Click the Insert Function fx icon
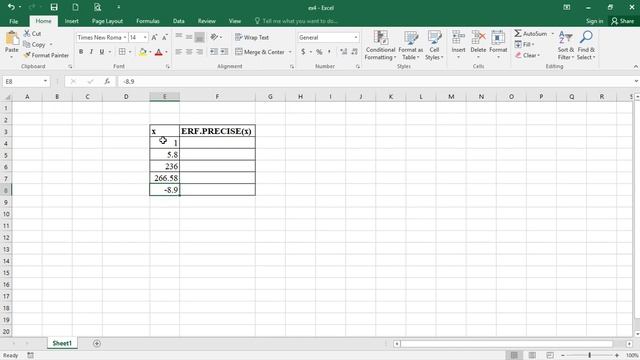640x360 pixels. click(x=107, y=82)
